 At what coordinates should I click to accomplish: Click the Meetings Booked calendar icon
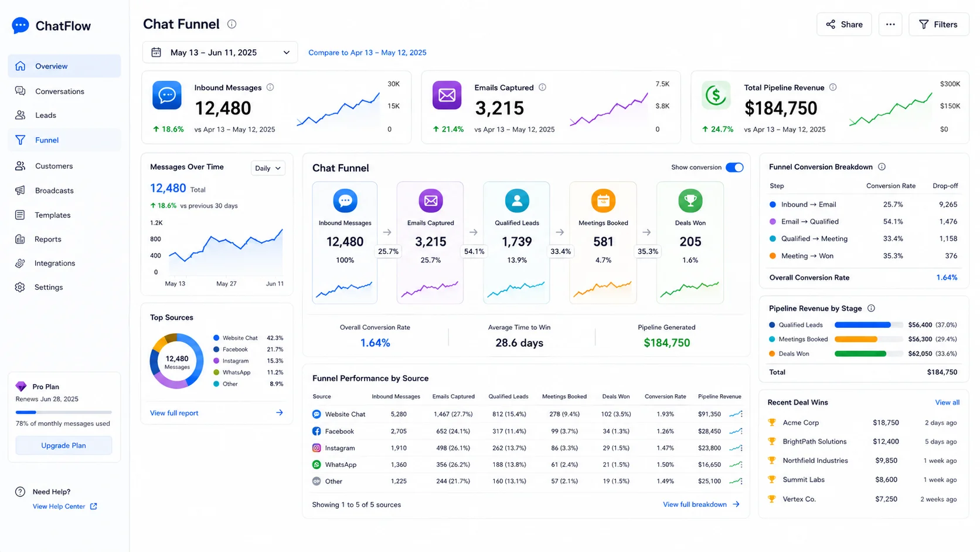(x=603, y=201)
